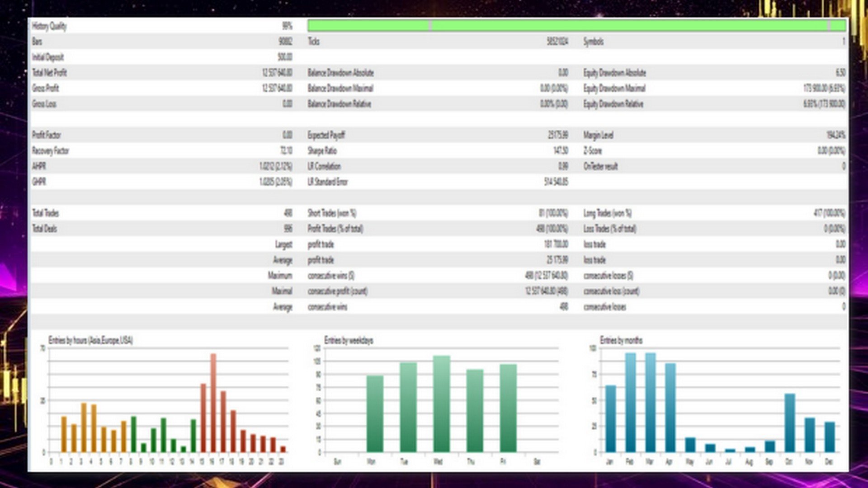Click the Entries by hours chart title
The image size is (868, 488).
[91, 340]
